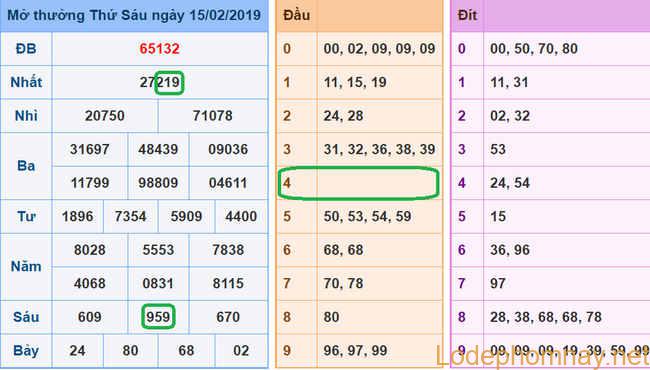This screenshot has width=650, height=370.
Task: Select Đít value '15'
Action: (x=498, y=216)
